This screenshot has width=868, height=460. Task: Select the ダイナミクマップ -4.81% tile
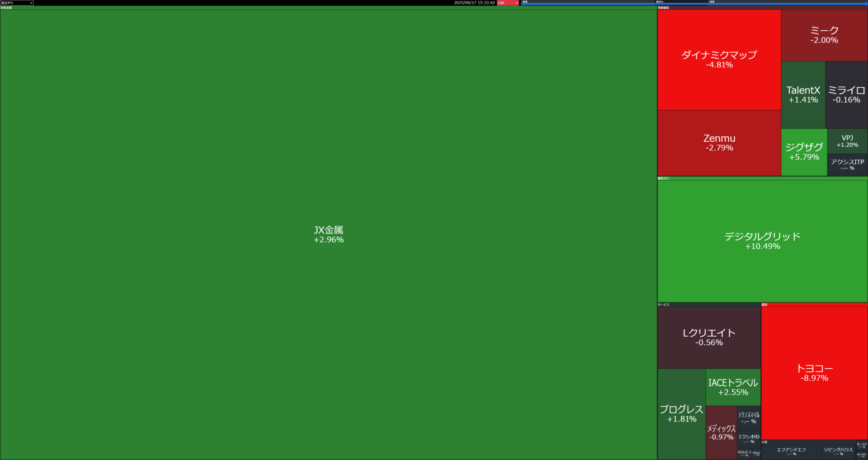(719, 60)
